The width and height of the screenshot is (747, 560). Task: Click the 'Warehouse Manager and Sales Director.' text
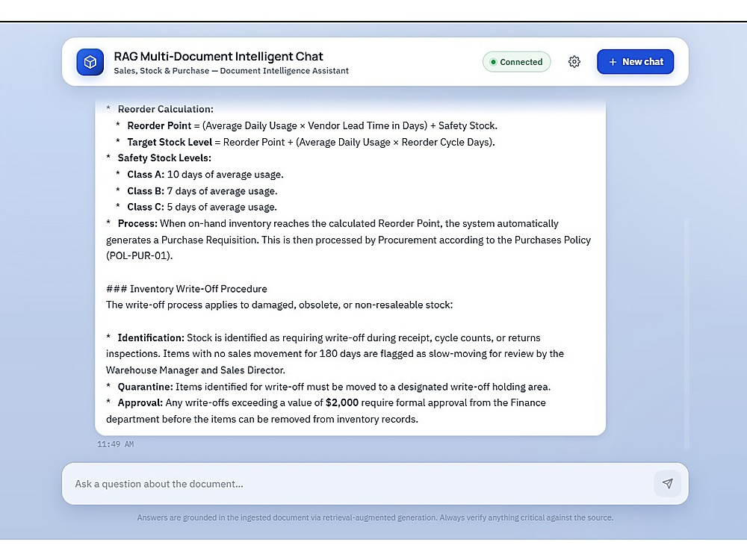[195, 370]
